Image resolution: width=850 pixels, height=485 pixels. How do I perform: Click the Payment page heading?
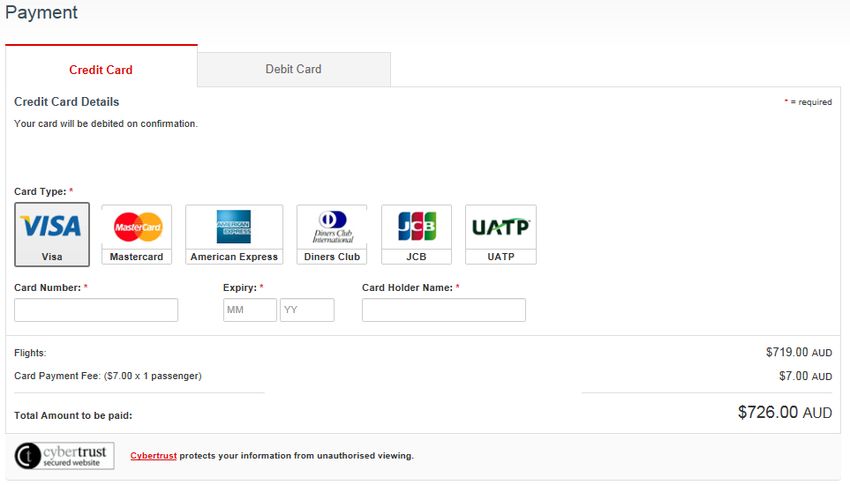pyautogui.click(x=42, y=12)
